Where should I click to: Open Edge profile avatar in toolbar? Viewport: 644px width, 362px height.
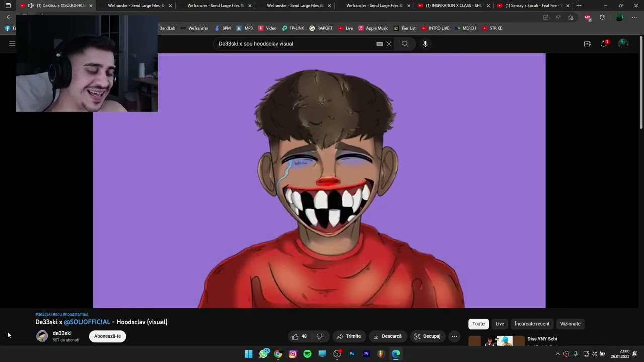pyautogui.click(x=619, y=17)
